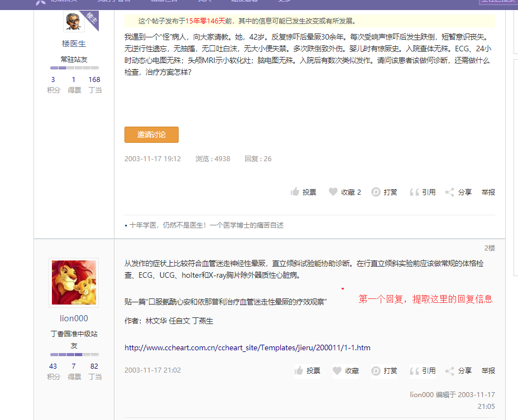Click the 全站搜索 search box
The image size is (518, 420).
click(499, 2)
